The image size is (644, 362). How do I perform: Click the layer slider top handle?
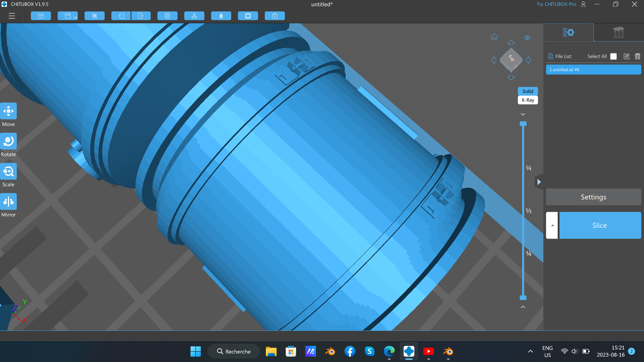tap(523, 124)
